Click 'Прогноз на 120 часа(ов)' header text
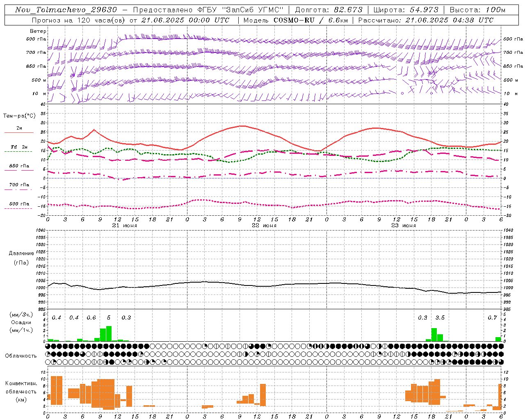The width and height of the screenshot is (525, 420). click(79, 20)
